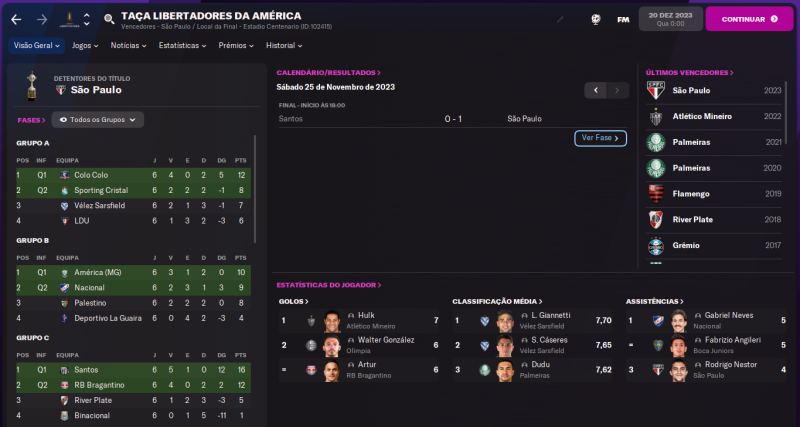The height and width of the screenshot is (427, 800).
Task: Click the groups table vertical scrollbar
Action: point(255,190)
